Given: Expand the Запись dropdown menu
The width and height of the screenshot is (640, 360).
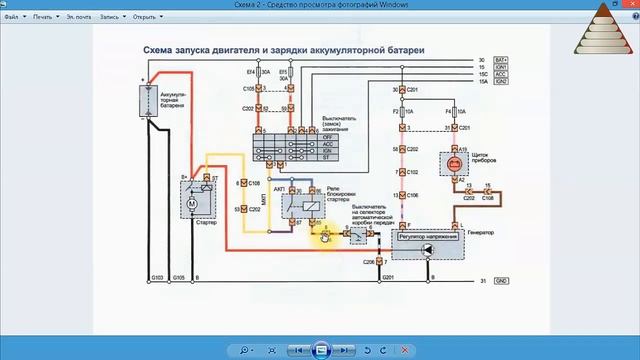Looking at the screenshot, I should (x=113, y=17).
